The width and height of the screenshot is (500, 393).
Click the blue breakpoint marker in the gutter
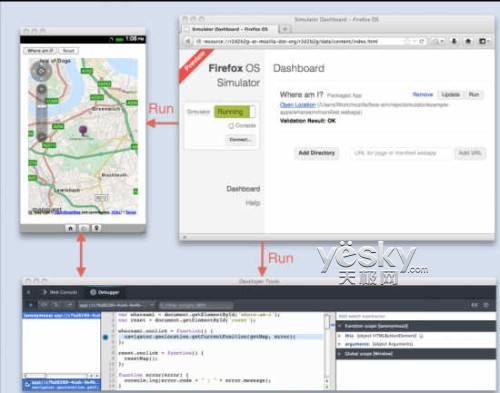[x=106, y=337]
